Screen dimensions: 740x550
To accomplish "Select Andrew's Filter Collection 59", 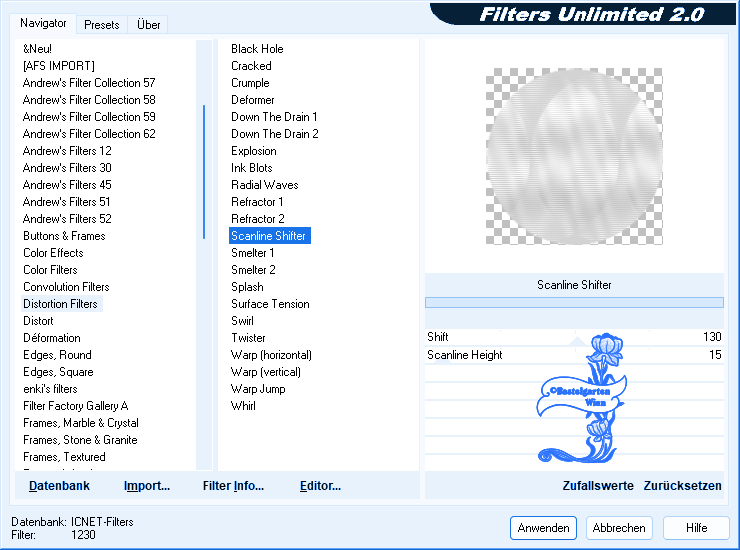I will click(x=89, y=117).
